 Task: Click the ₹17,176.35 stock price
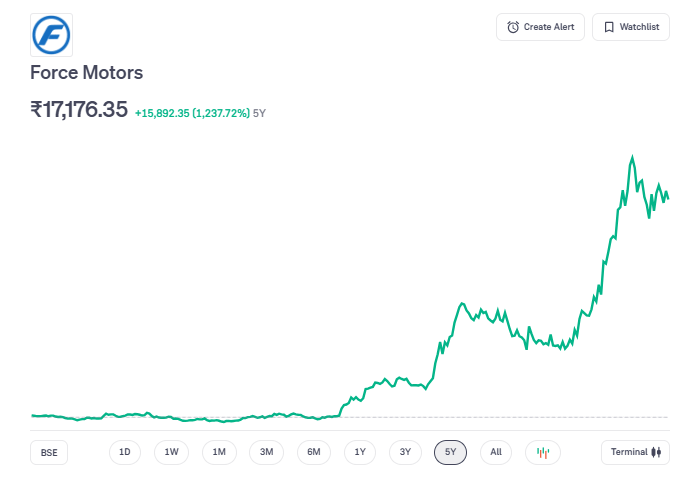(79, 110)
